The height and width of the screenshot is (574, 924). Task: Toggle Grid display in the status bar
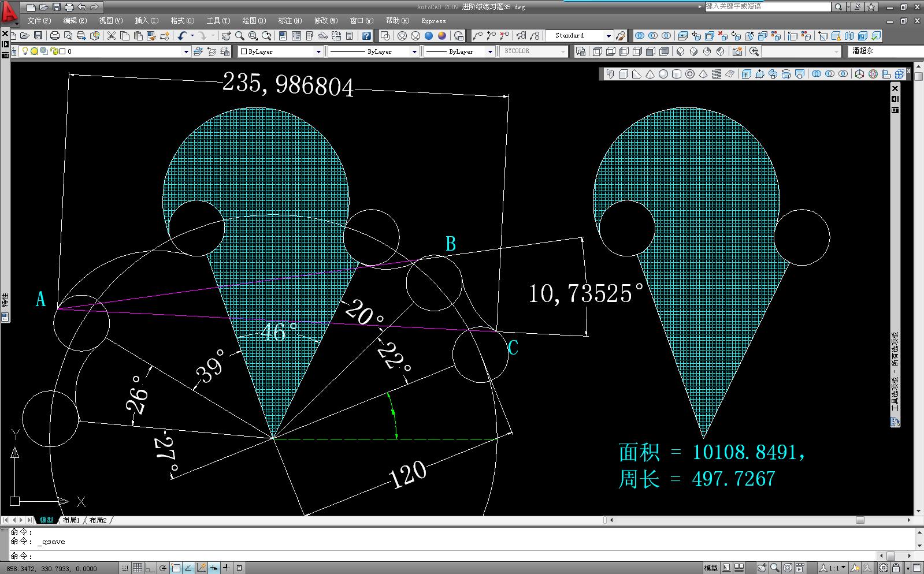click(x=138, y=568)
